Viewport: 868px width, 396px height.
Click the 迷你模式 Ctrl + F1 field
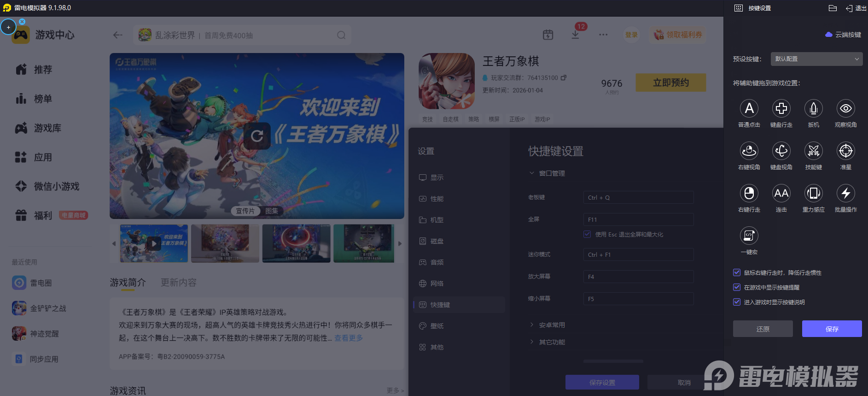click(x=639, y=254)
